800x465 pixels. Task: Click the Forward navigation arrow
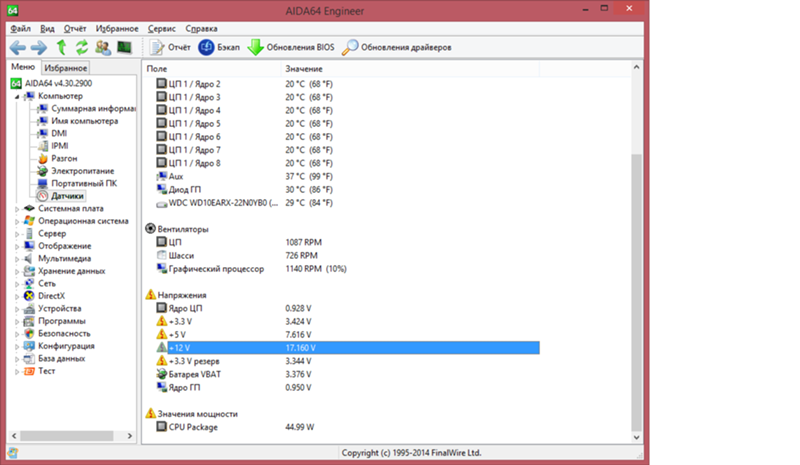[x=39, y=47]
